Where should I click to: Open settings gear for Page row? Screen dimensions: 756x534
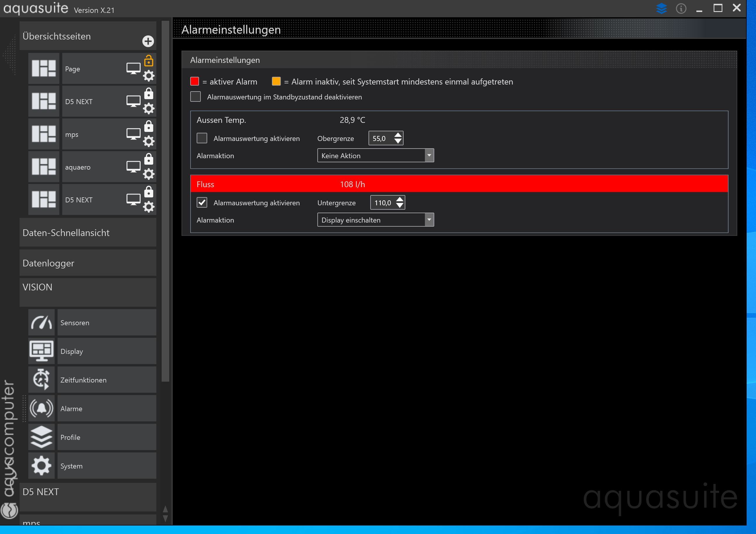(x=149, y=76)
